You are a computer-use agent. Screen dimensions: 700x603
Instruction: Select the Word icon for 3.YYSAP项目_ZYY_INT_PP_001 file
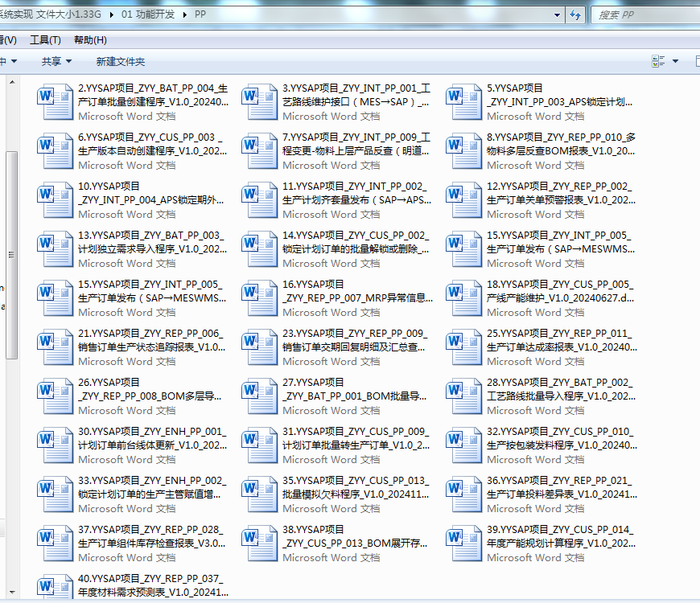260,101
